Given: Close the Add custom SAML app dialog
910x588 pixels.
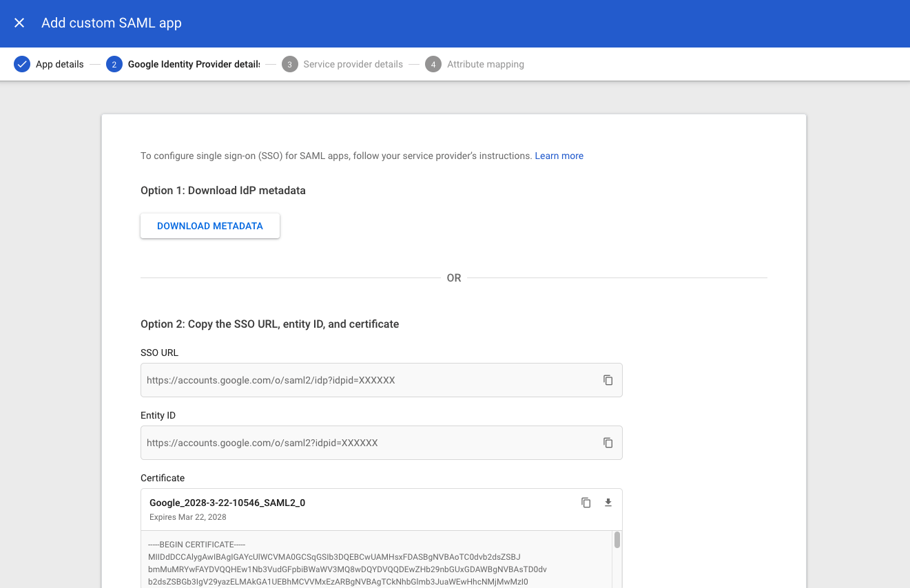Looking at the screenshot, I should click(x=19, y=23).
